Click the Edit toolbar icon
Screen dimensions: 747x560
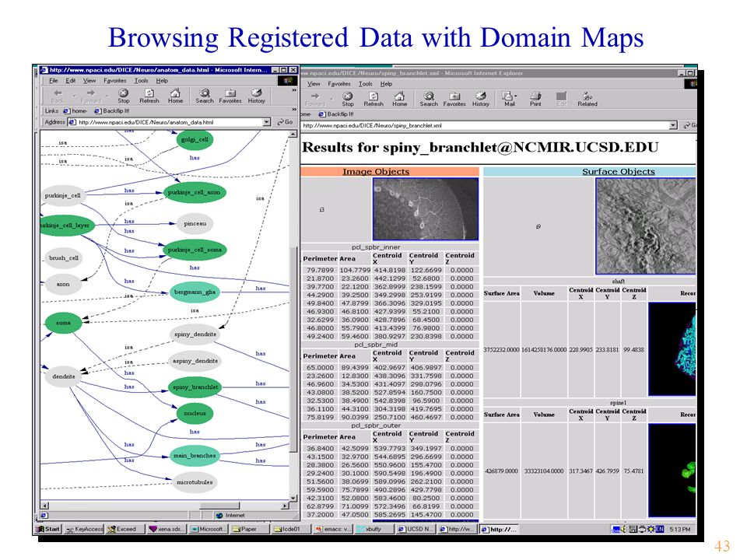(562, 99)
